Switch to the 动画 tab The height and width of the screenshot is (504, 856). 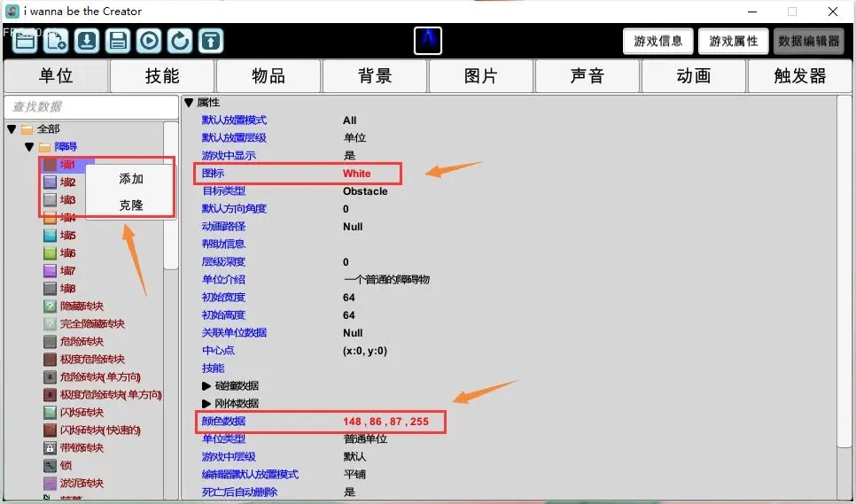(x=693, y=76)
